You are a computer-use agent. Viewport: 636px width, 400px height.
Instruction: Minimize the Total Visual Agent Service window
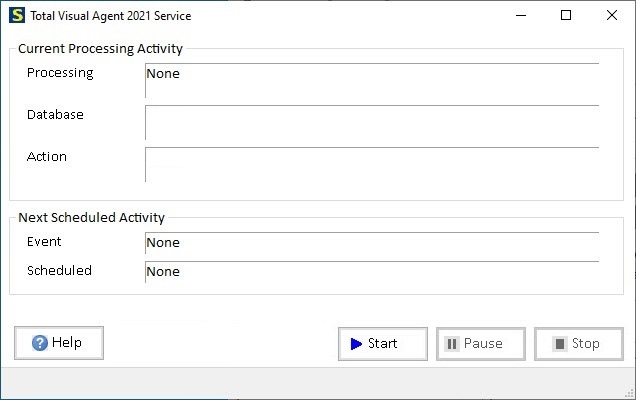pyautogui.click(x=520, y=16)
